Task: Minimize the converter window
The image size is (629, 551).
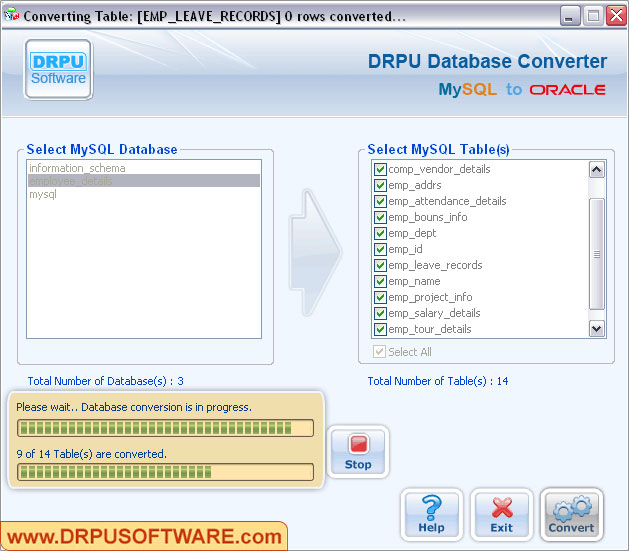Action: coord(570,16)
